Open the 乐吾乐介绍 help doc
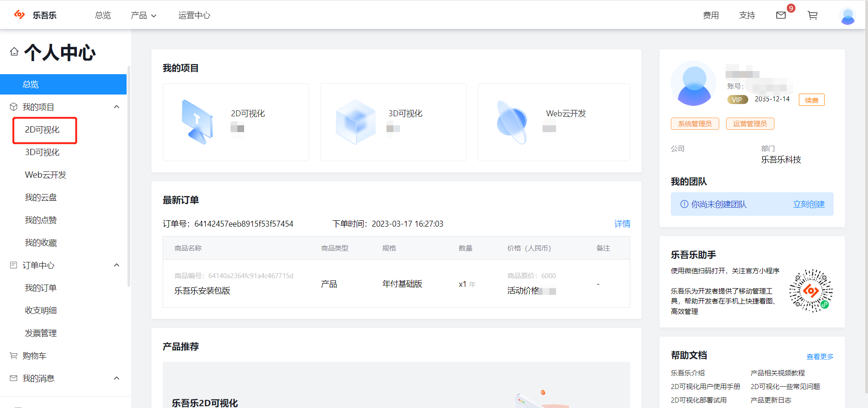868x408 pixels. pos(688,373)
